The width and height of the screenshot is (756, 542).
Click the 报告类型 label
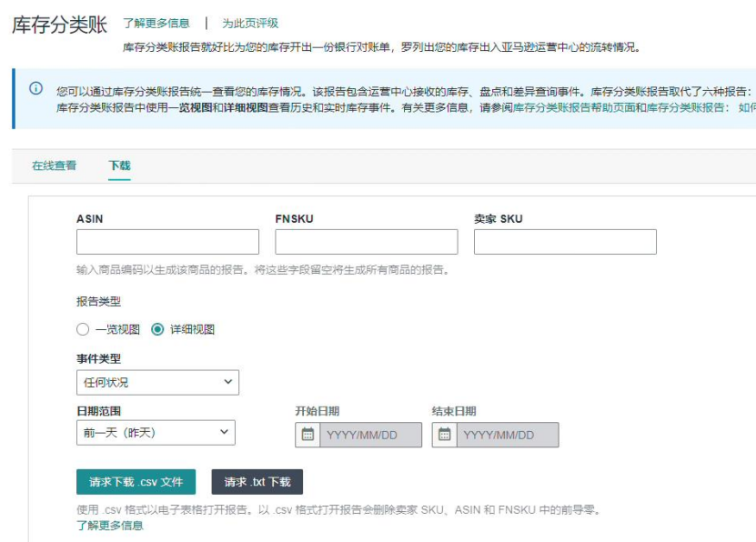point(98,302)
